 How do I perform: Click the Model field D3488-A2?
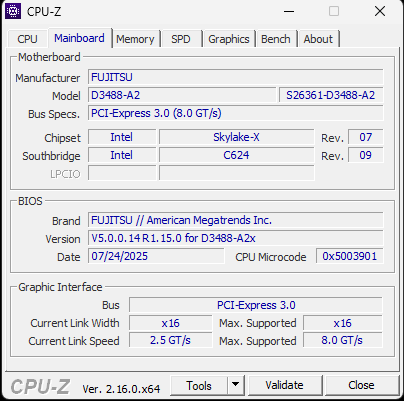pos(182,95)
